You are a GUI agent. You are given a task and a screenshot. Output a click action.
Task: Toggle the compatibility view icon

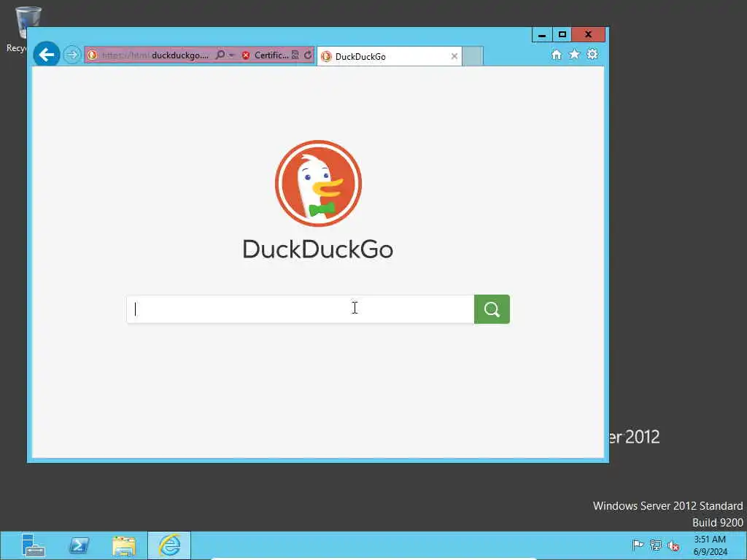coord(295,55)
